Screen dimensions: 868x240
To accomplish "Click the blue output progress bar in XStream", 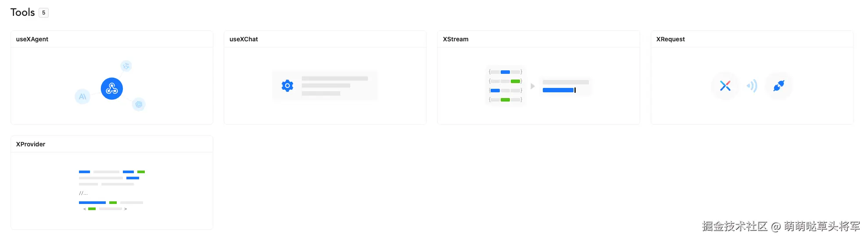I will (558, 90).
